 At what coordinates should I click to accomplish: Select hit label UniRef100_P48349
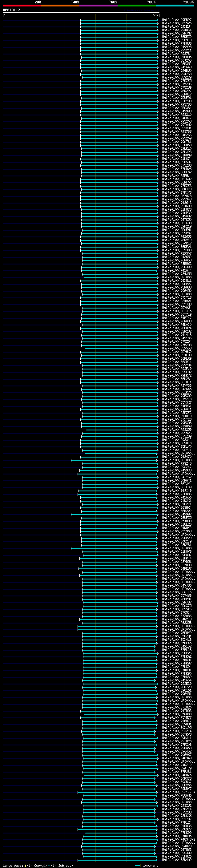point(177,758)
